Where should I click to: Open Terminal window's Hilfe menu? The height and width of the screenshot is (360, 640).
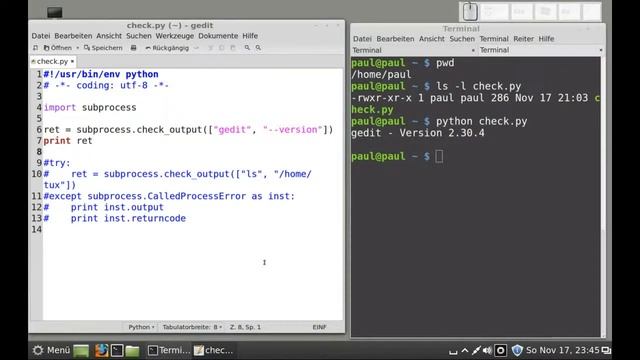(546, 39)
